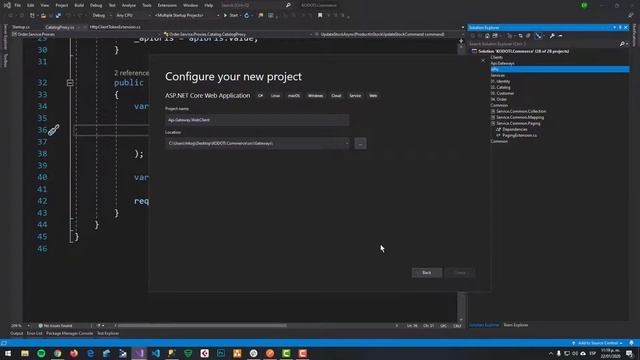This screenshot has width=640, height=360.
Task: Toggle Solution Explorer preview selected items icon
Action: [x=560, y=36]
